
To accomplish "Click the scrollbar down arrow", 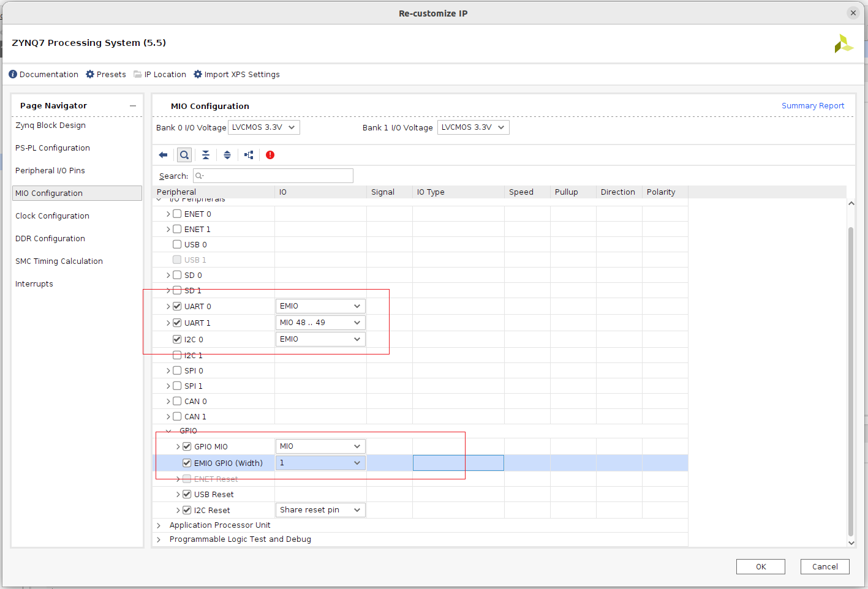I will tap(851, 542).
